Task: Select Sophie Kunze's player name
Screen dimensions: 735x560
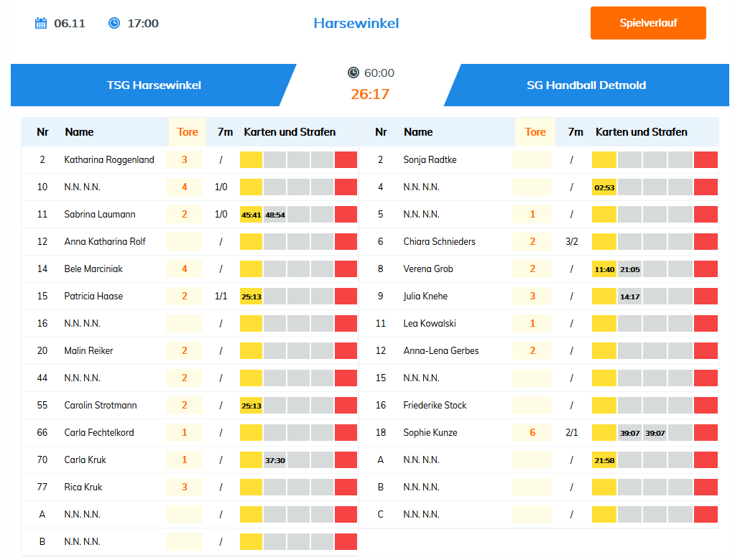Action: click(x=430, y=433)
